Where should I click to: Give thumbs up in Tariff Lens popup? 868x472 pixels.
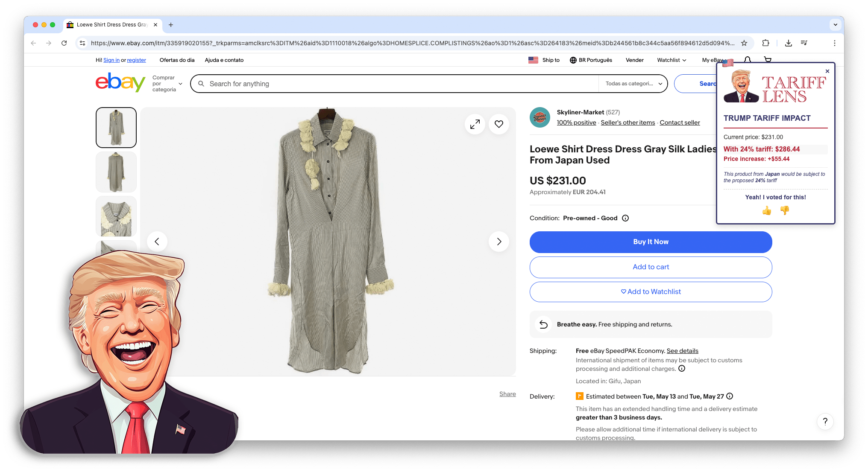pyautogui.click(x=767, y=210)
